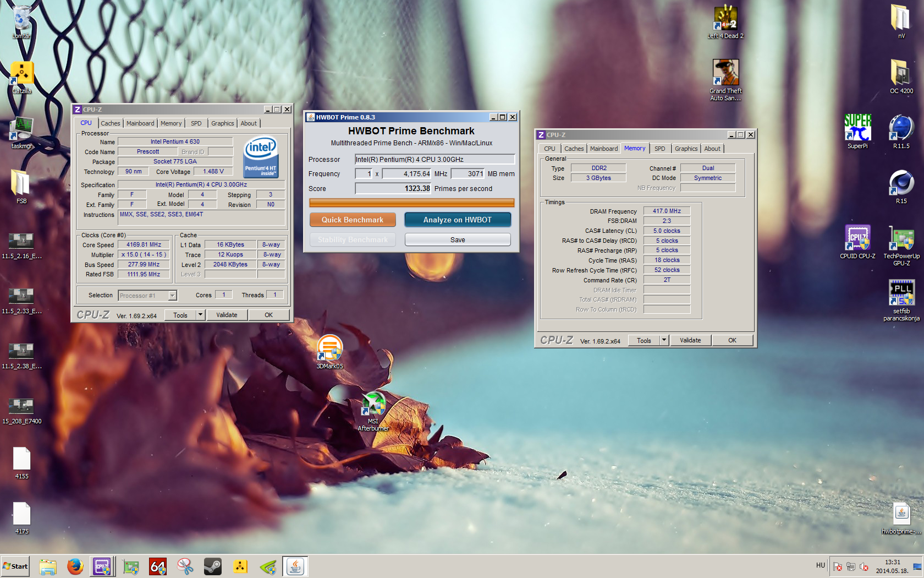924x578 pixels.
Task: Click the 4,175.64 MHz frequency field
Action: (x=407, y=173)
